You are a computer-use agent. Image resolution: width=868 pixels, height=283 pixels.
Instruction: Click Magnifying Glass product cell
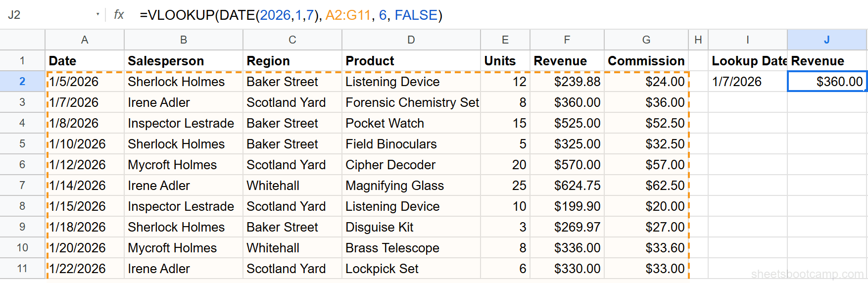(411, 186)
